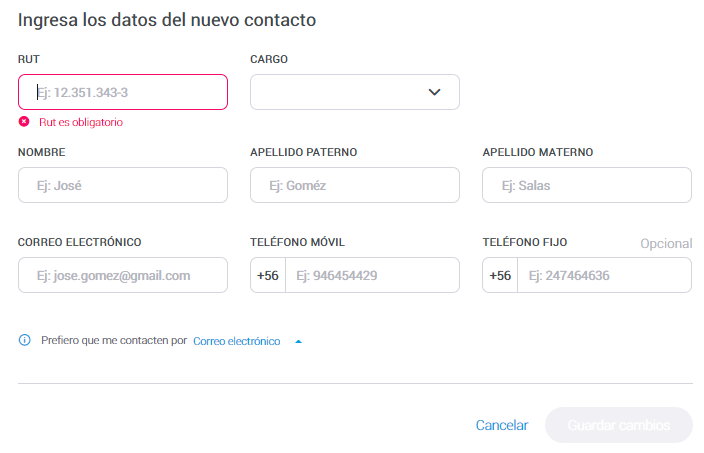Click the 'Rut es obligatorio' error message
704x453 pixels.
click(x=80, y=122)
